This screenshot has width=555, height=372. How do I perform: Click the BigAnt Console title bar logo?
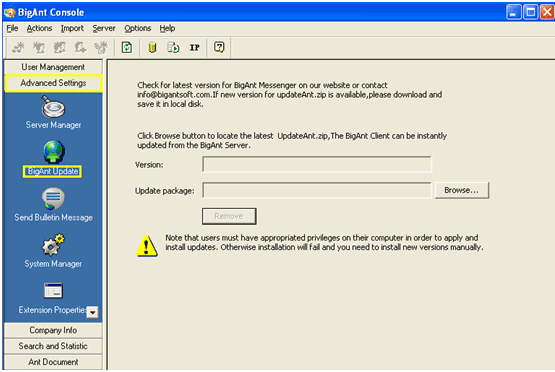pyautogui.click(x=10, y=12)
